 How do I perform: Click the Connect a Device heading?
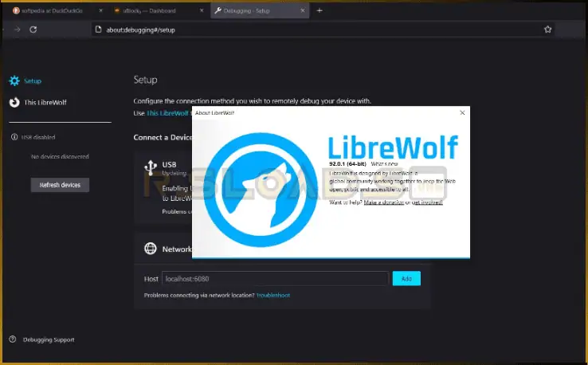click(x=163, y=137)
